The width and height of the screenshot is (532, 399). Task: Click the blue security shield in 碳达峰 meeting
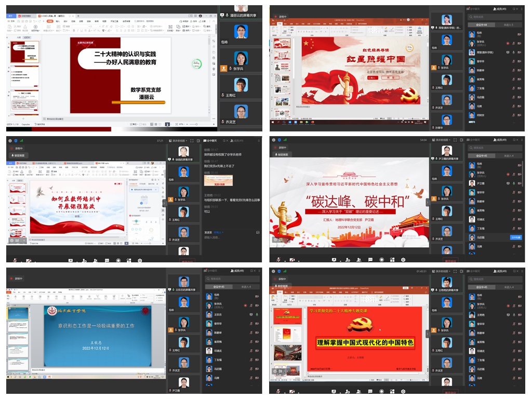pos(279,140)
